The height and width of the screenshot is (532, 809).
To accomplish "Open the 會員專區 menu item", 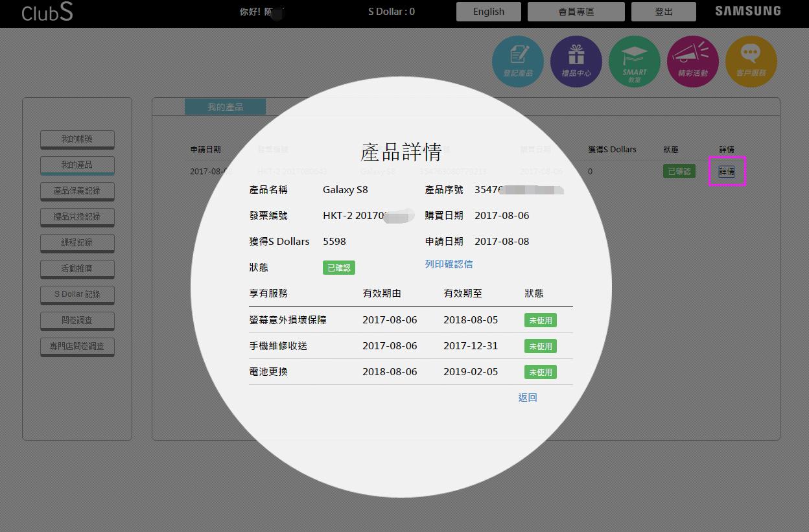I will [575, 11].
